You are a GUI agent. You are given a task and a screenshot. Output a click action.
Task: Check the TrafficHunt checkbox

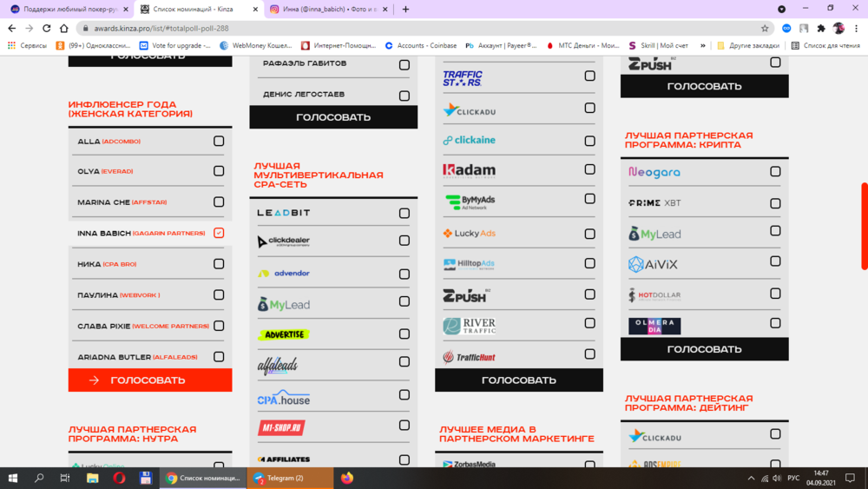pos(589,354)
